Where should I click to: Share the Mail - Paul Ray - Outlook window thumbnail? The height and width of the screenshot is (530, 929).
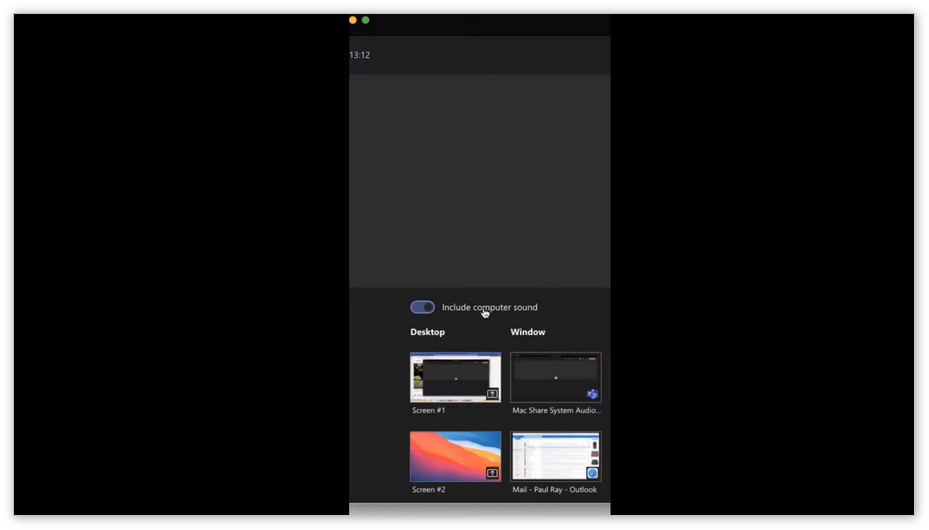click(555, 456)
